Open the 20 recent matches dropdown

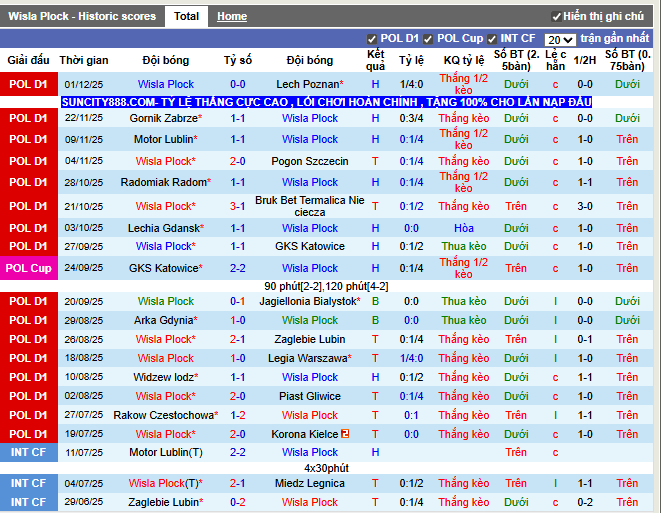pyautogui.click(x=560, y=40)
